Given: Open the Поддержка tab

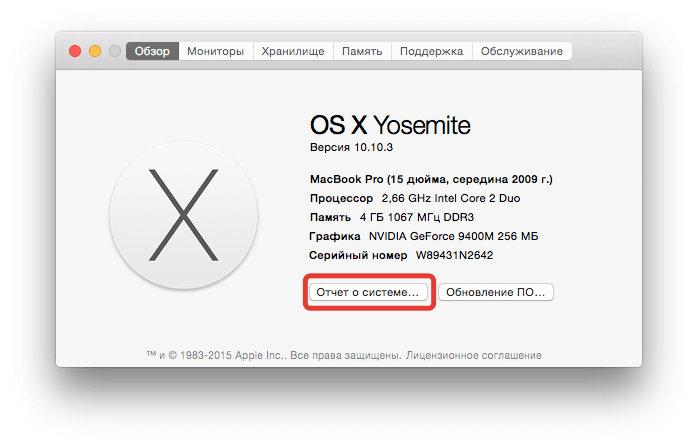Looking at the screenshot, I should [431, 51].
